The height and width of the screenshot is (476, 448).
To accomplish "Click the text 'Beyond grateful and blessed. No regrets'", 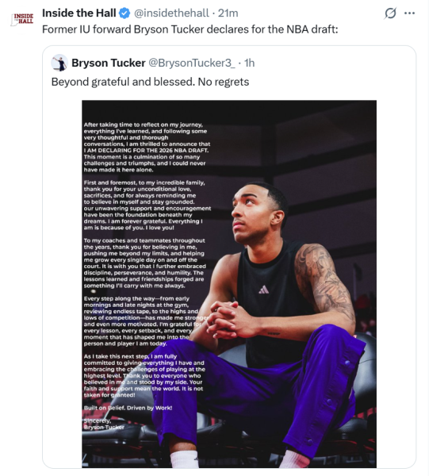I will point(150,82).
